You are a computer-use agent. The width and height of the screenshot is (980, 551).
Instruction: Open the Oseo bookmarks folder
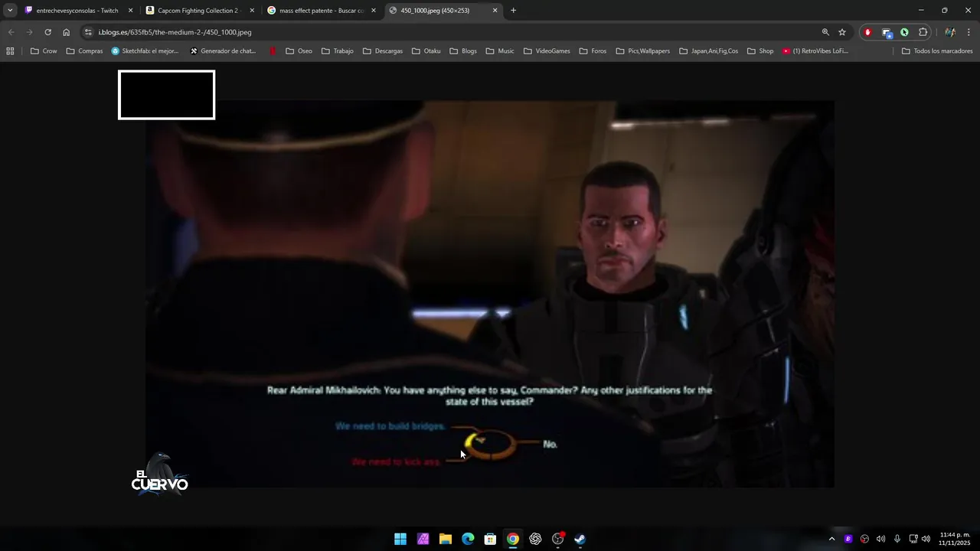pyautogui.click(x=299, y=51)
